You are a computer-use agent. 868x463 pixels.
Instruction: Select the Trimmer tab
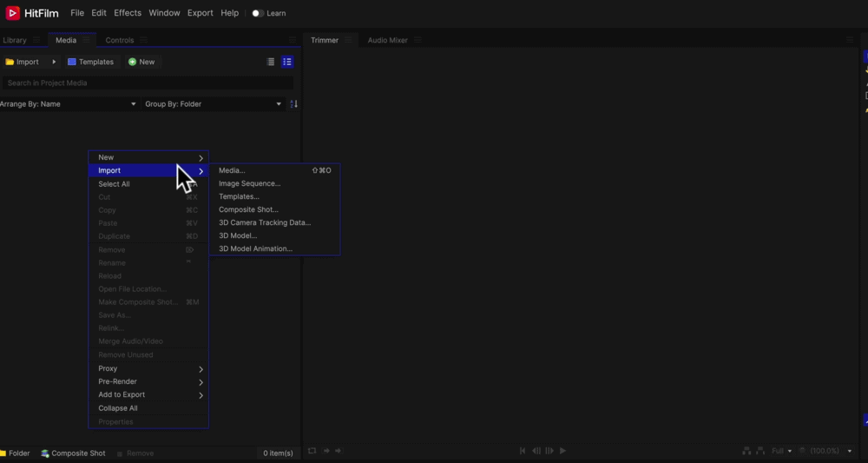click(325, 40)
